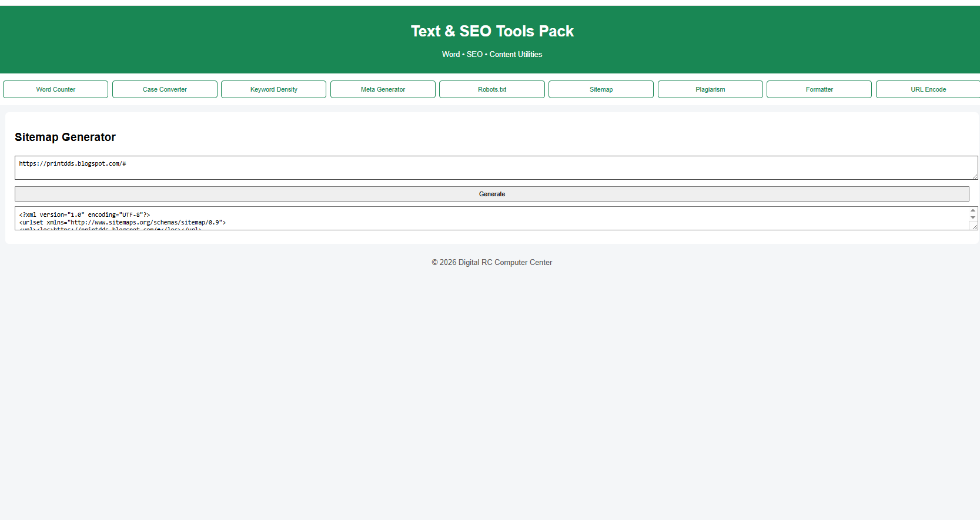
Task: Open the Formatter tool
Action: [x=819, y=89]
